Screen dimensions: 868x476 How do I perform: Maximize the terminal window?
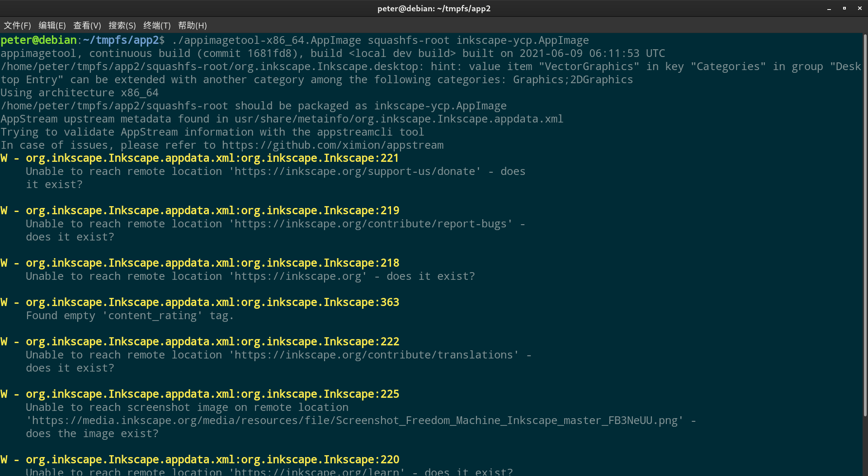pyautogui.click(x=844, y=9)
